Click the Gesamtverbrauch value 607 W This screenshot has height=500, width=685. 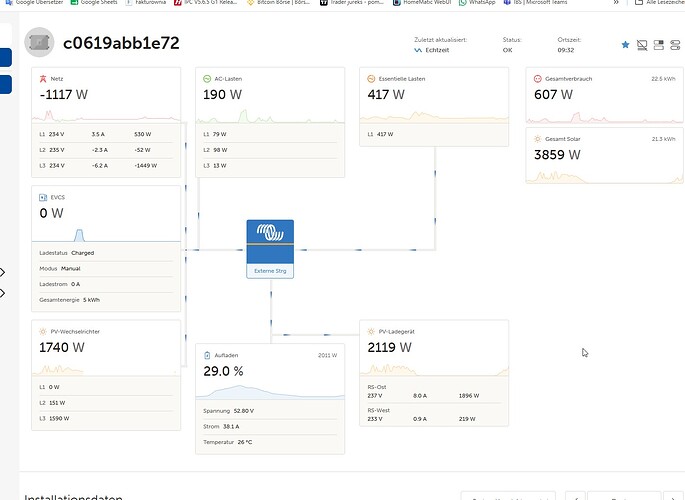[553, 94]
